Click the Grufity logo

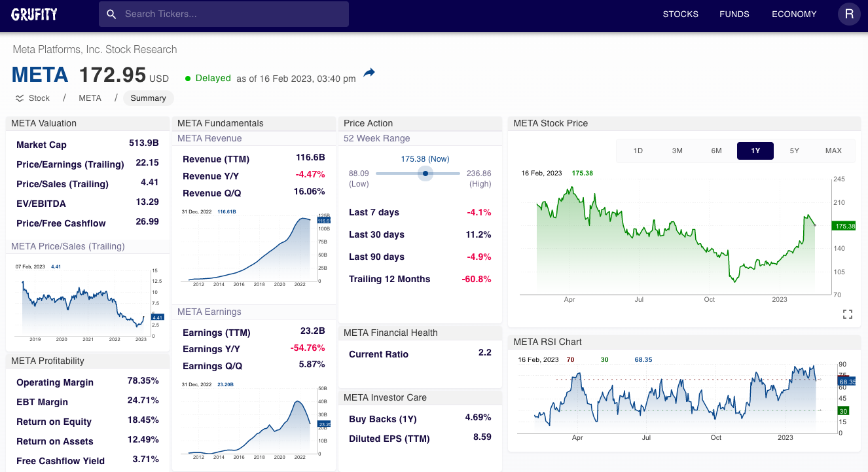34,14
